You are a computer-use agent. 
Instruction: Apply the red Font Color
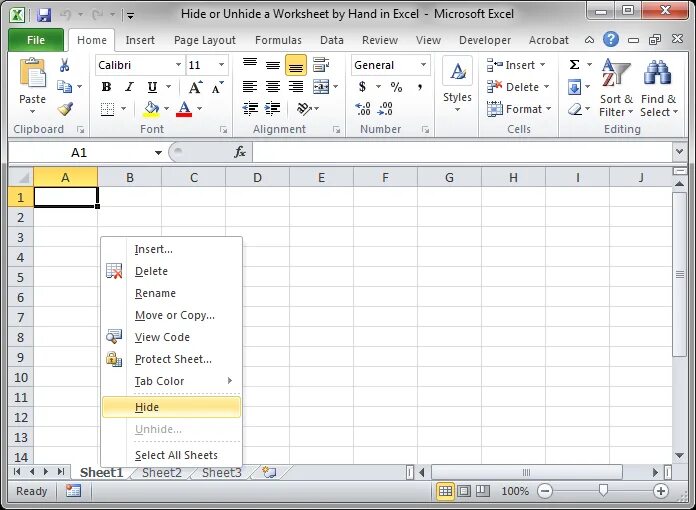184,109
